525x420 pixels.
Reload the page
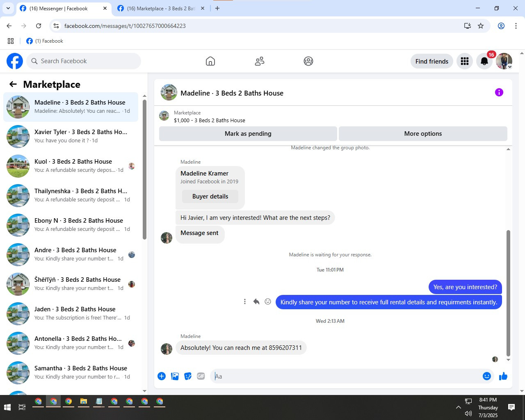click(39, 26)
